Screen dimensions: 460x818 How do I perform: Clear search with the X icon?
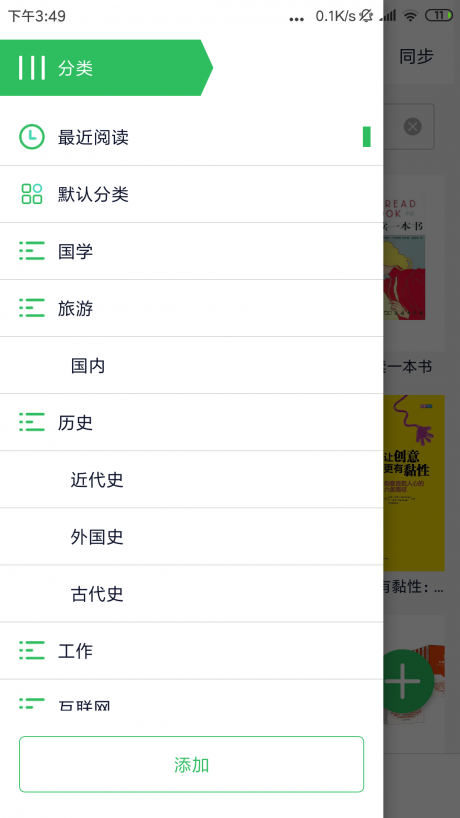tap(413, 127)
